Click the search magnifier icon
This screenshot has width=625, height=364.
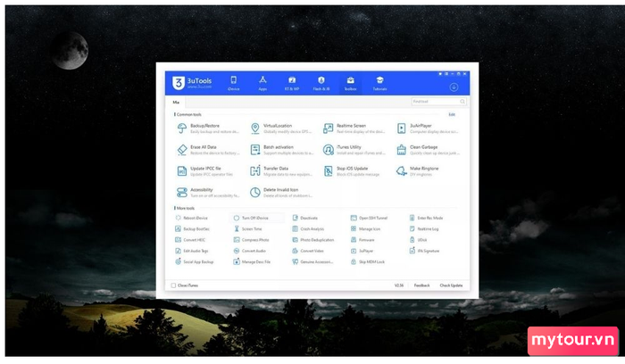point(462,102)
